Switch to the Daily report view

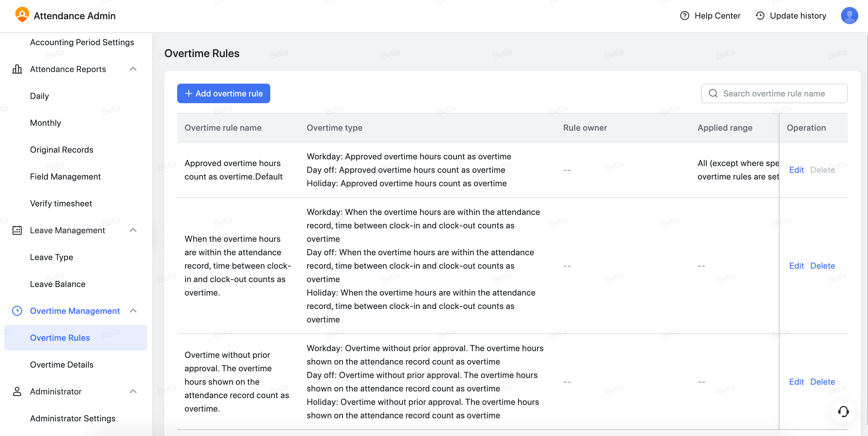(39, 96)
